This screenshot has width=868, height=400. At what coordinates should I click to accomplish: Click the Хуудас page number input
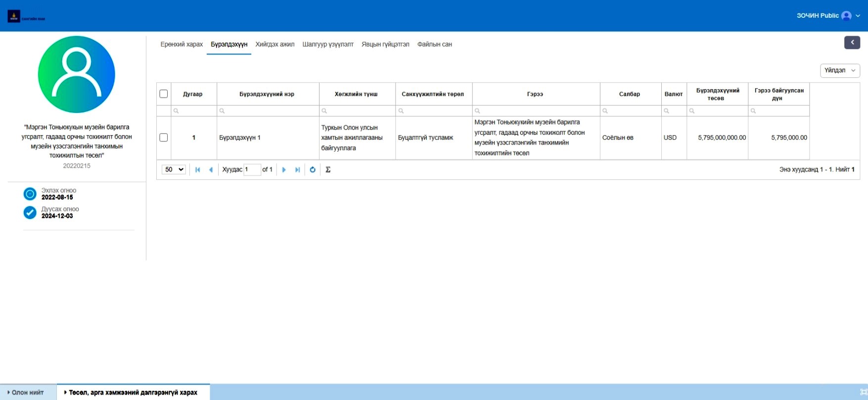(x=252, y=170)
